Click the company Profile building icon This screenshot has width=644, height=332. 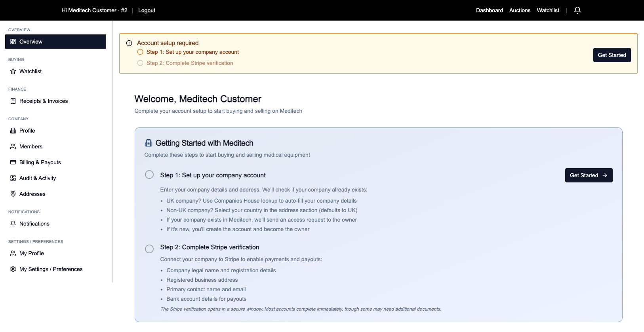13,131
